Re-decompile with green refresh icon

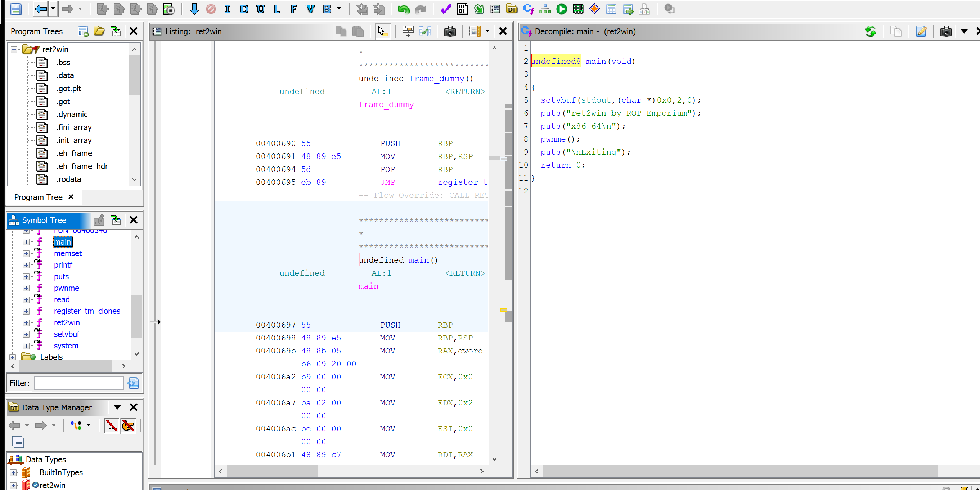pyautogui.click(x=871, y=31)
